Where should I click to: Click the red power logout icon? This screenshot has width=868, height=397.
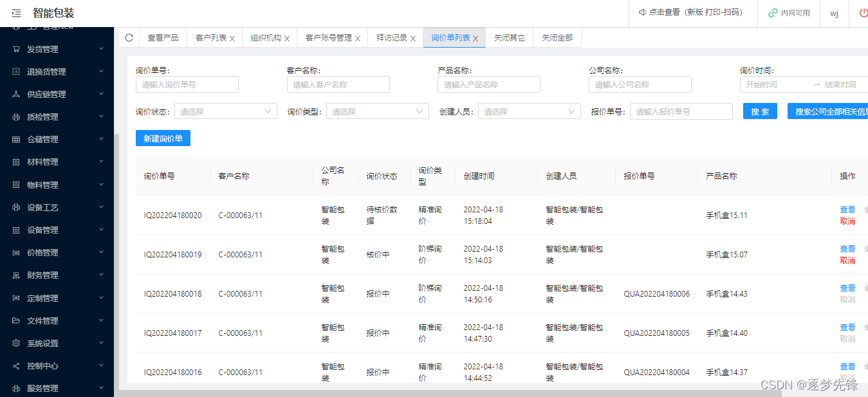(863, 13)
